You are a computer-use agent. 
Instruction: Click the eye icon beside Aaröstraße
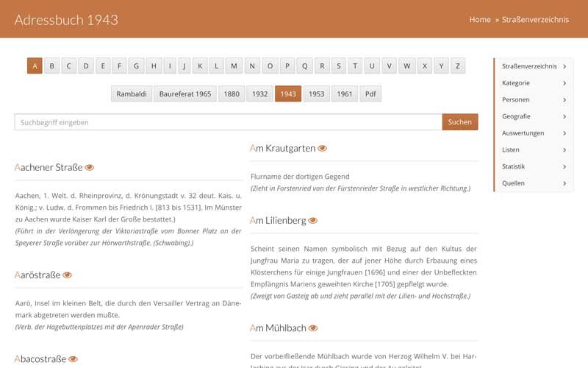click(x=67, y=275)
